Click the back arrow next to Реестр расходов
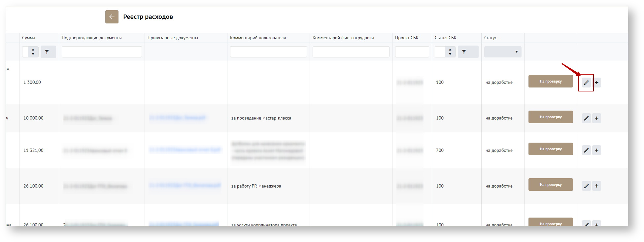The width and height of the screenshot is (644, 242). coord(112,17)
